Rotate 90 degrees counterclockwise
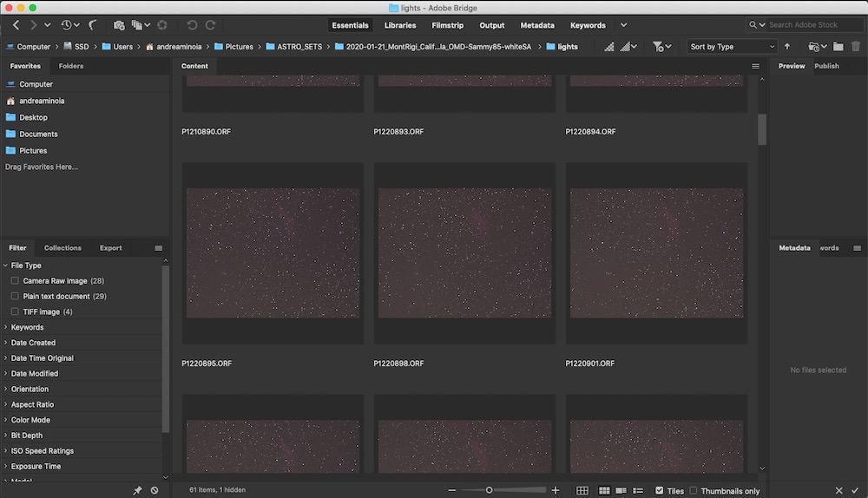This screenshot has width=868, height=498. click(x=192, y=25)
